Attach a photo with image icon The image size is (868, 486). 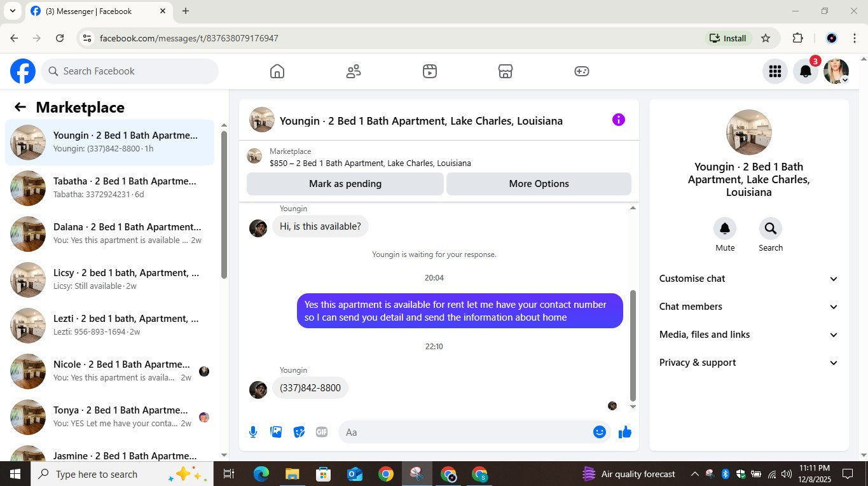pos(276,432)
